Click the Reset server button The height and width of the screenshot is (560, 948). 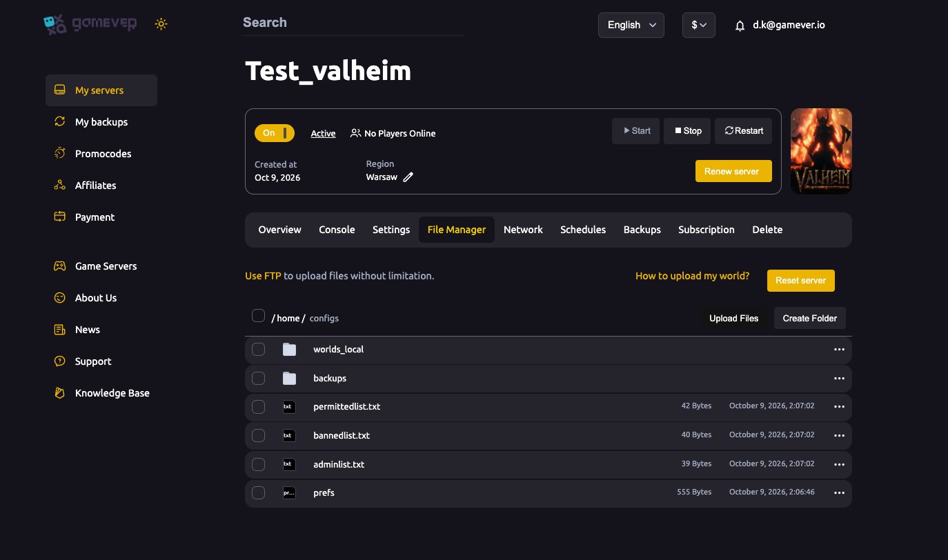pos(801,281)
